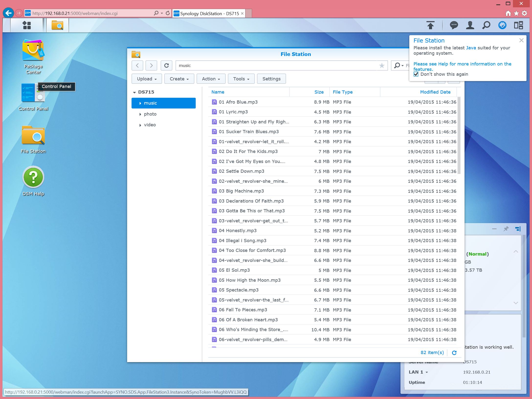
Task: Open the user options person icon
Action: tap(470, 25)
